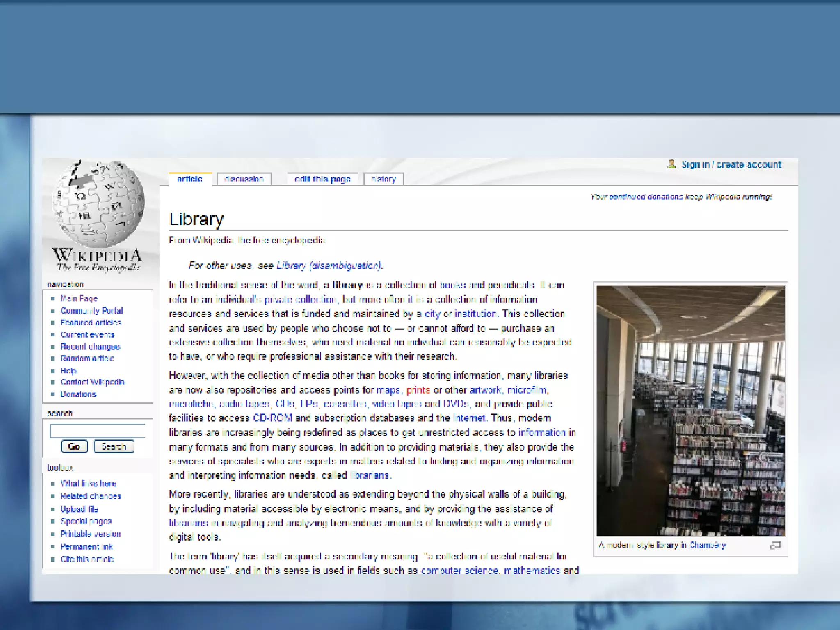The image size is (840, 630).
Task: Select the article tab
Action: (190, 179)
